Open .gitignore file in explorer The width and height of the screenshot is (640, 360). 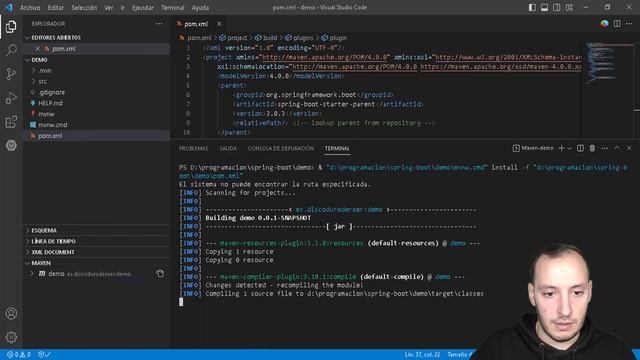click(96, 92)
